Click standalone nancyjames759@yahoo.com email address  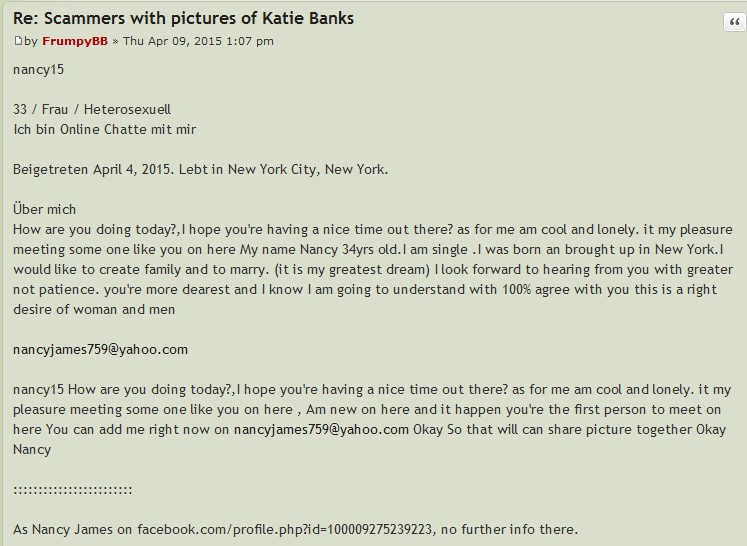(x=101, y=350)
